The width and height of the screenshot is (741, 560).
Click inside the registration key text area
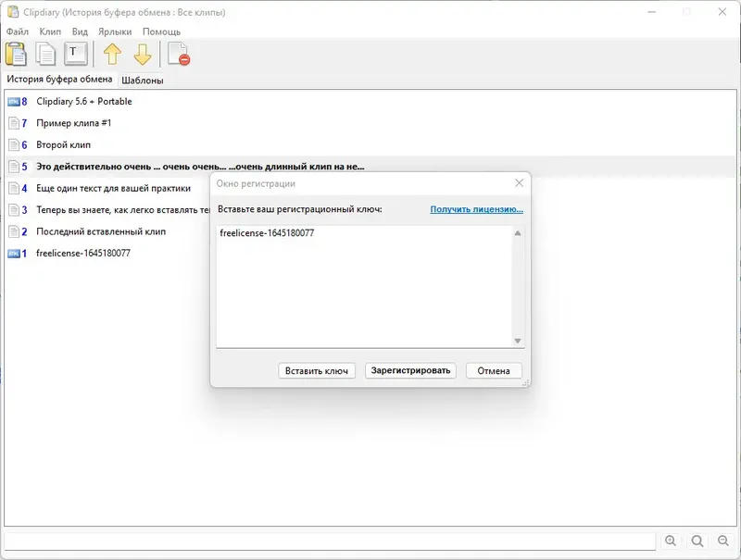click(x=364, y=287)
